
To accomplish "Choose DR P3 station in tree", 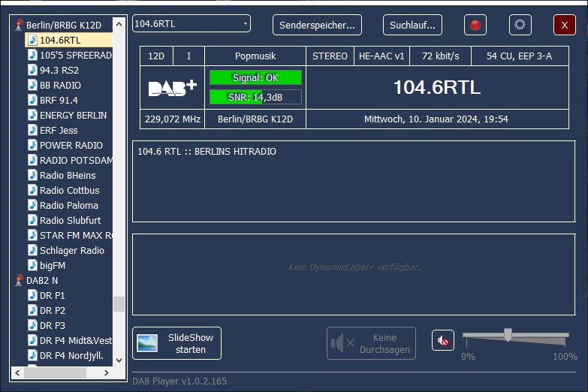I will pos(52,325).
